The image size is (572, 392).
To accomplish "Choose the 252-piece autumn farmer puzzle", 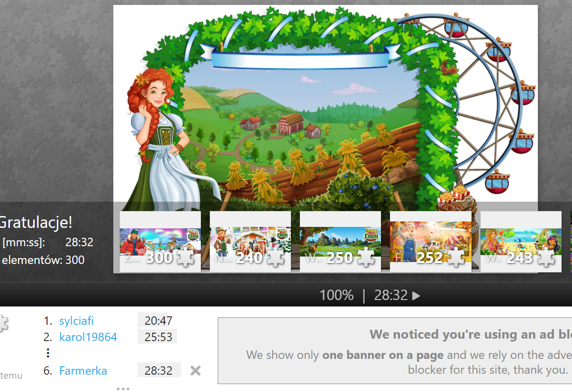I will pyautogui.click(x=430, y=242).
